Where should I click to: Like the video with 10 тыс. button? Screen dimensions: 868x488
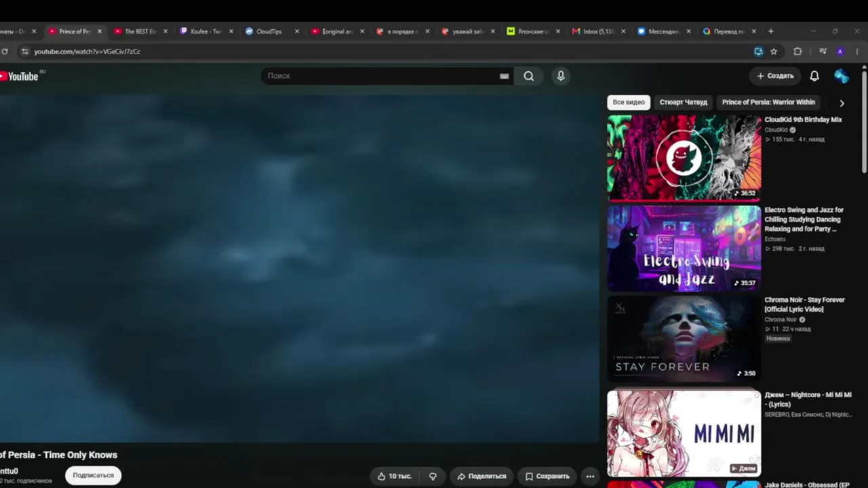tap(395, 476)
